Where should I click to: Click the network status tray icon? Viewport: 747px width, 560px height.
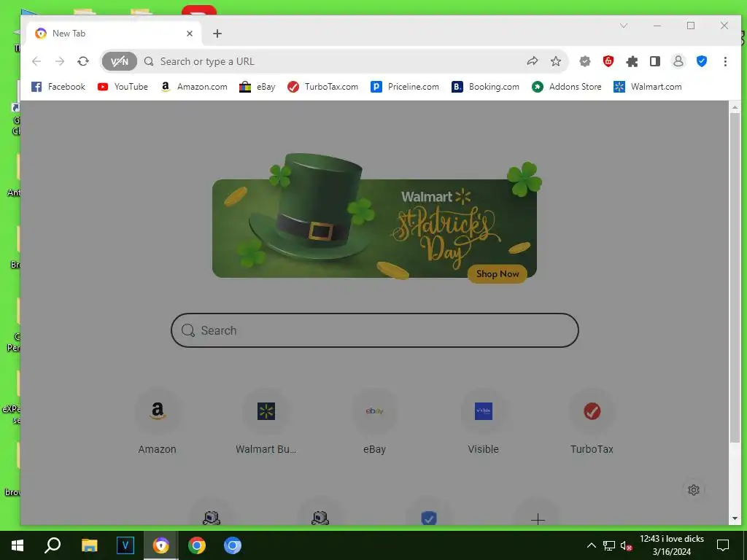(609, 545)
